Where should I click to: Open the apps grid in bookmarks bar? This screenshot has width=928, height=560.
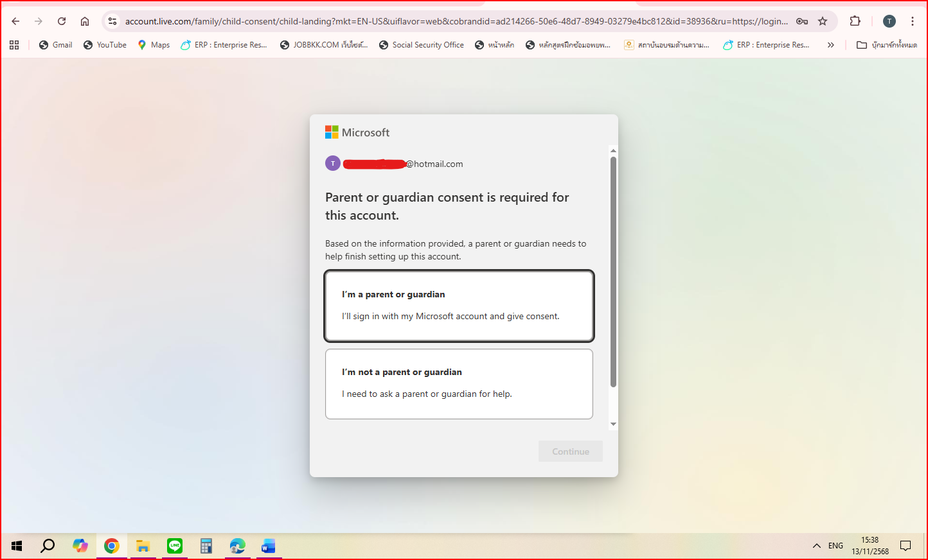pyautogui.click(x=14, y=45)
